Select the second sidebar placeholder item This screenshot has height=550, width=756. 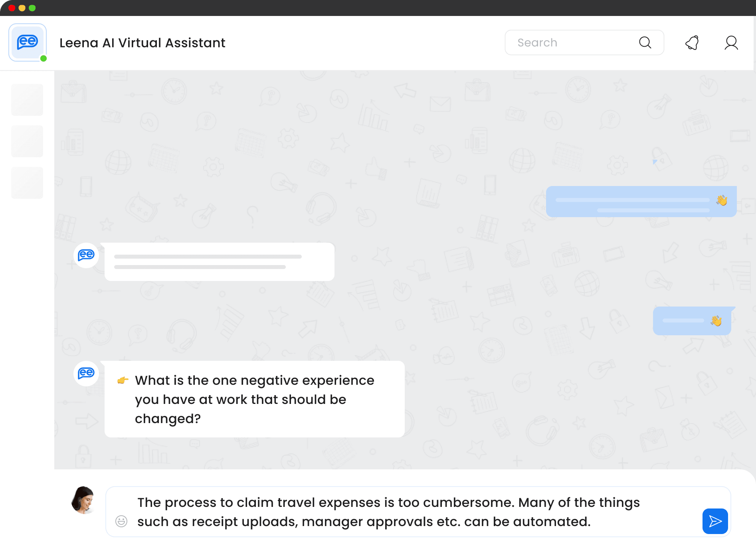coord(27,141)
